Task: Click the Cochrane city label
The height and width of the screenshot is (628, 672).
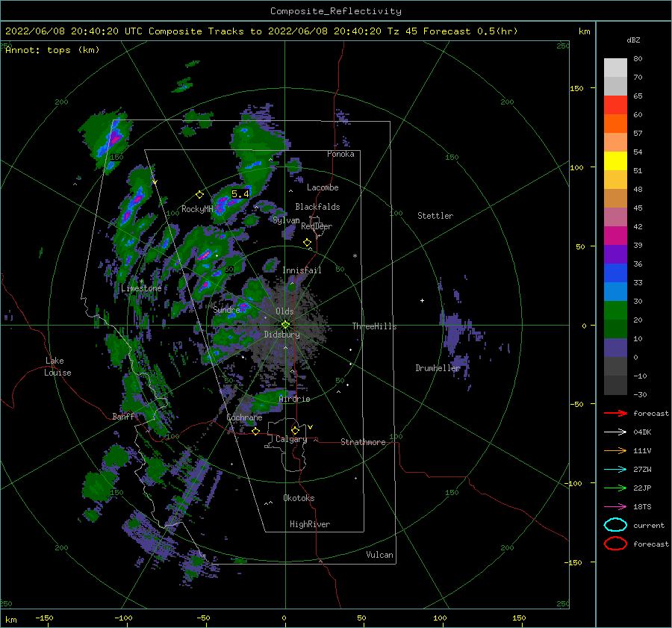Action: tap(244, 417)
